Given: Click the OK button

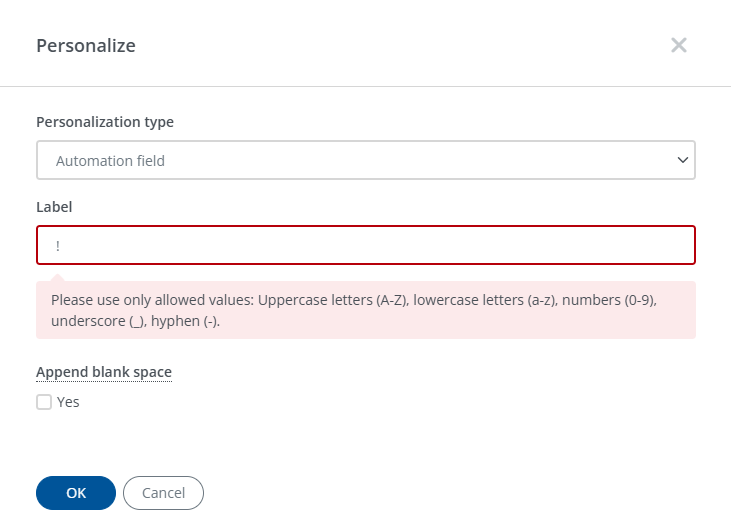Looking at the screenshot, I should tap(76, 493).
